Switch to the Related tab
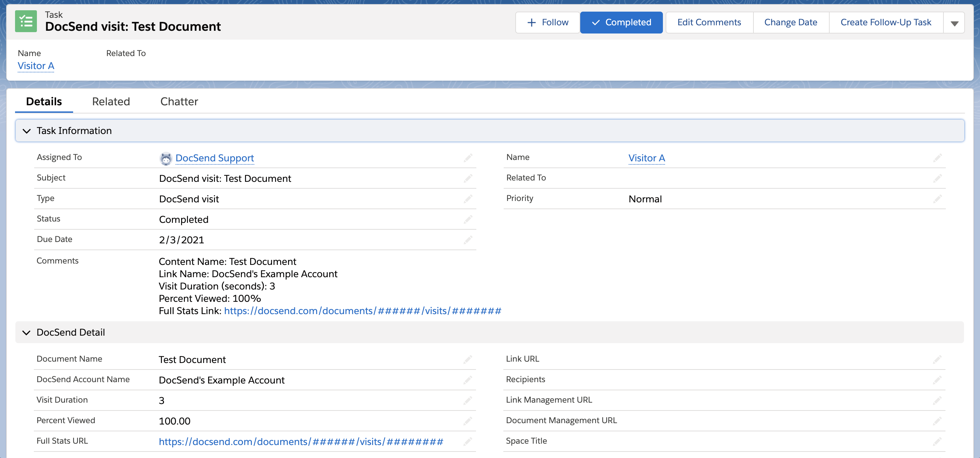The height and width of the screenshot is (458, 980). click(111, 101)
